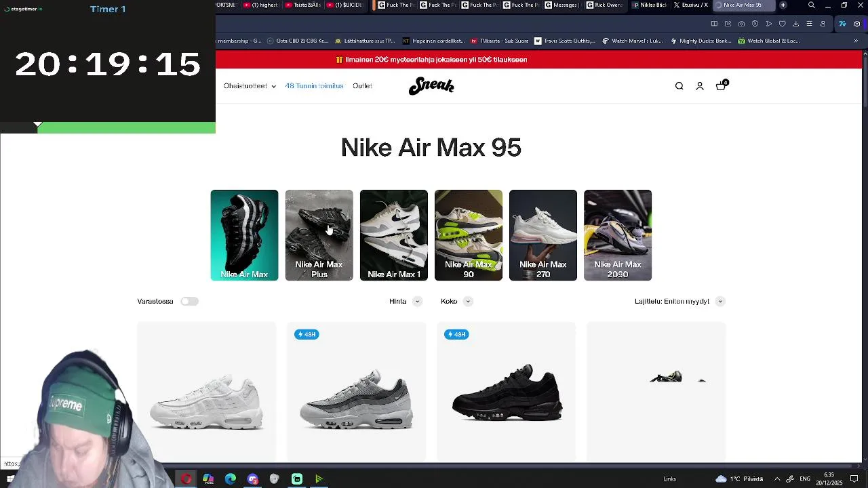This screenshot has height=488, width=868.
Task: Switch to the Etusivu / X tab
Action: [x=690, y=5]
